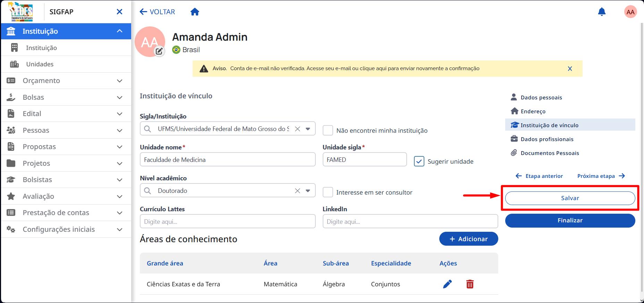Go to Dados pessoais step
Screen dimensions: 644x303
(570, 97)
